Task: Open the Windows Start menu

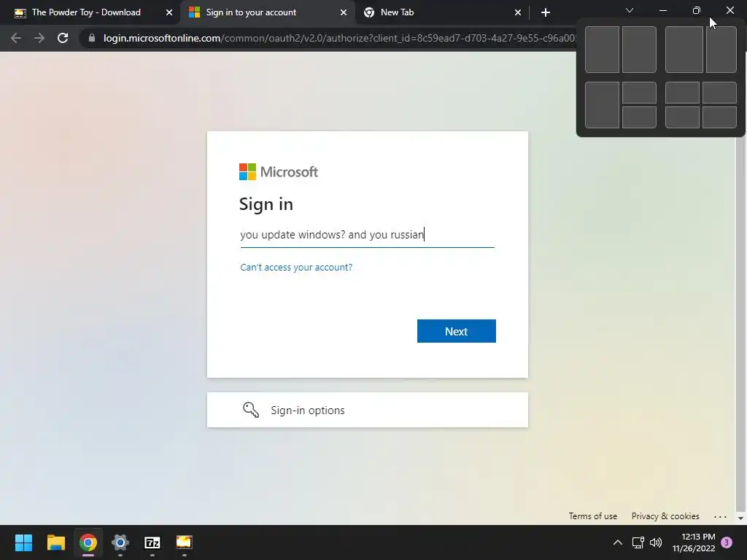Action: 23,542
